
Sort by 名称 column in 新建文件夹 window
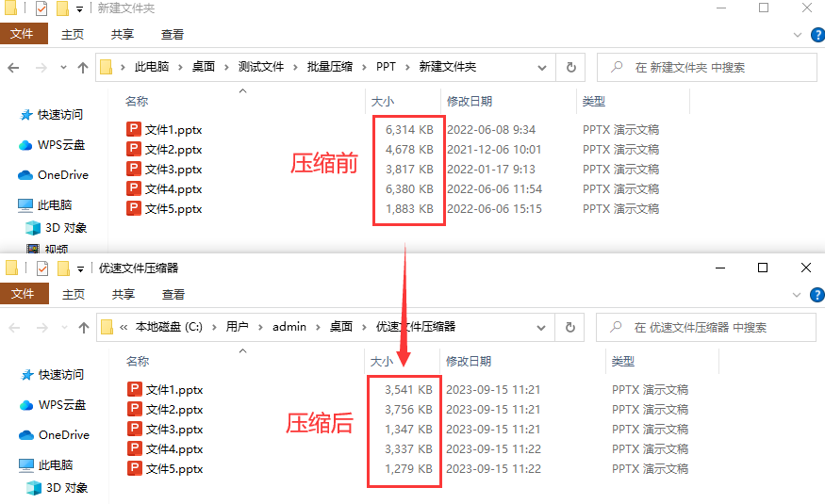point(137,102)
